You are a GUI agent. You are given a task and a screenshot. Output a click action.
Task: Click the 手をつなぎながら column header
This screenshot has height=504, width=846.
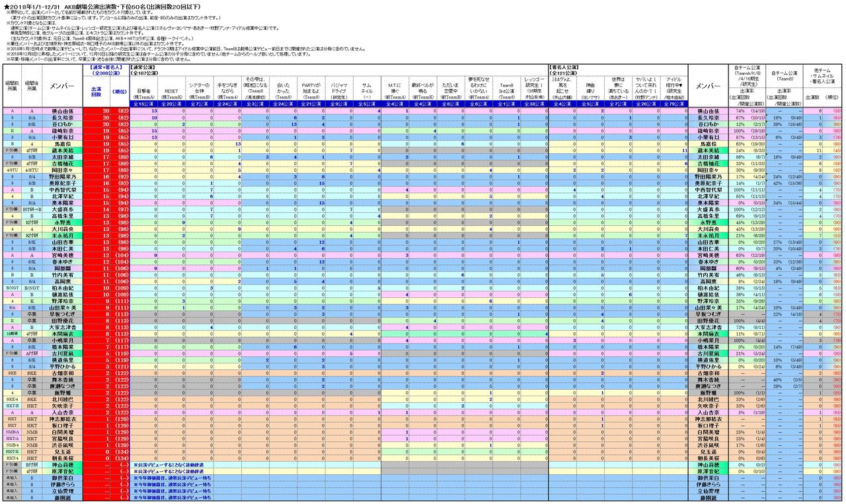tap(227, 89)
